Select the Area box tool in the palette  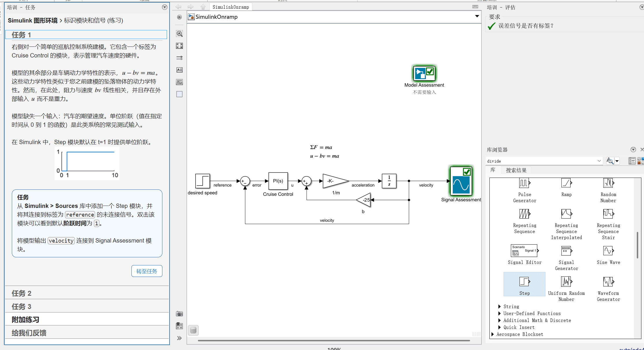point(179,94)
